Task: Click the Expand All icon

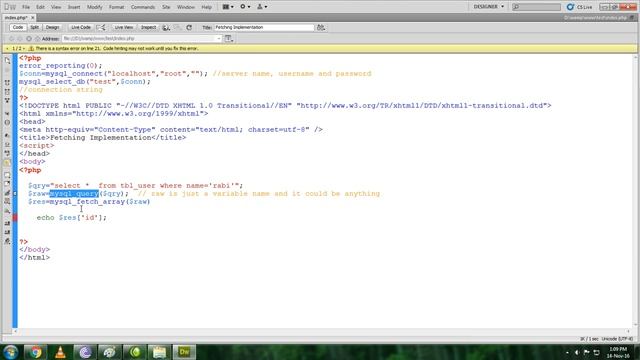Action: (x=7, y=100)
